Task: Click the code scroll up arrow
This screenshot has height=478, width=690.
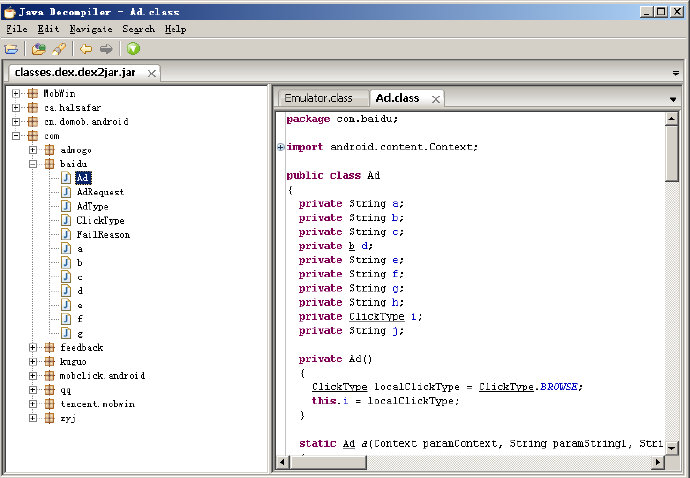Action: pos(672,118)
